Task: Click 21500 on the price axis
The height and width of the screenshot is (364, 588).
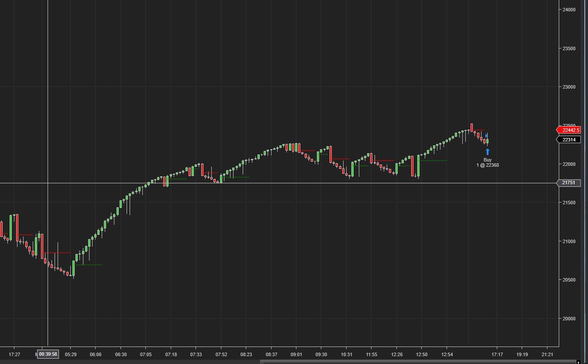Action: 569,203
